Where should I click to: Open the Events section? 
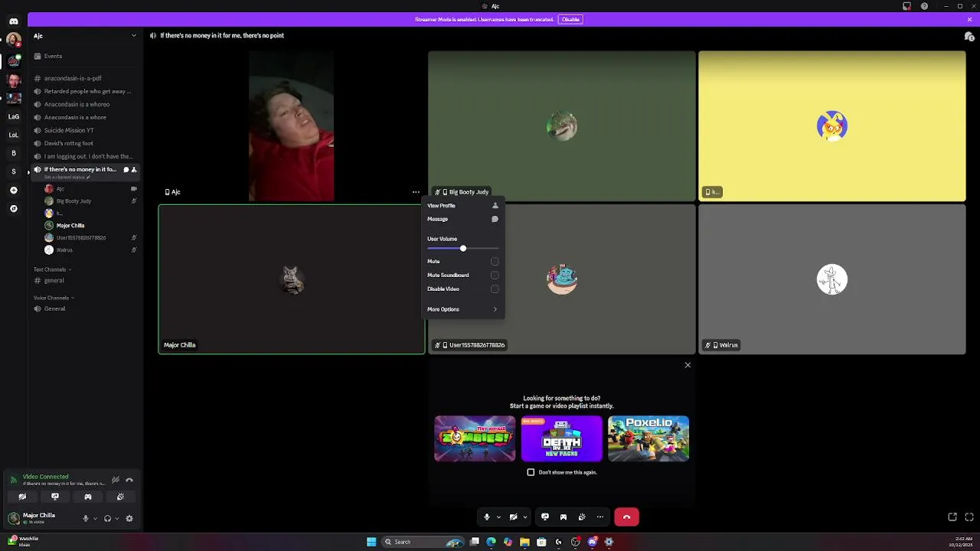(85, 56)
